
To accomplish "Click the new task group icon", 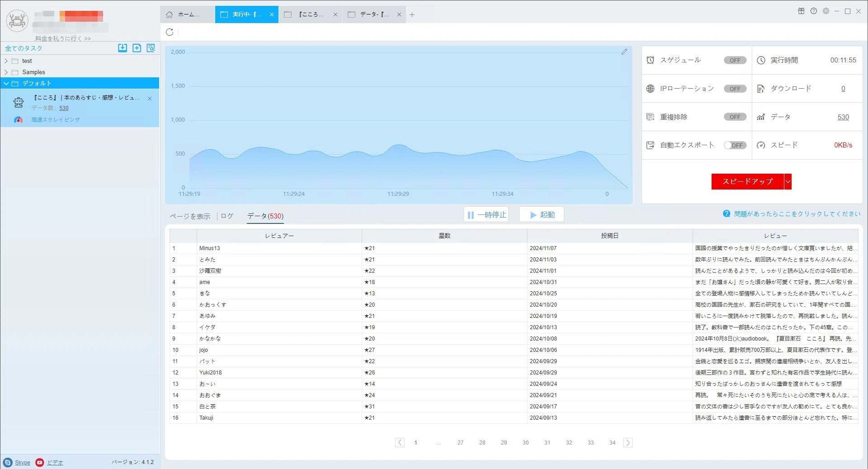I will coord(137,48).
